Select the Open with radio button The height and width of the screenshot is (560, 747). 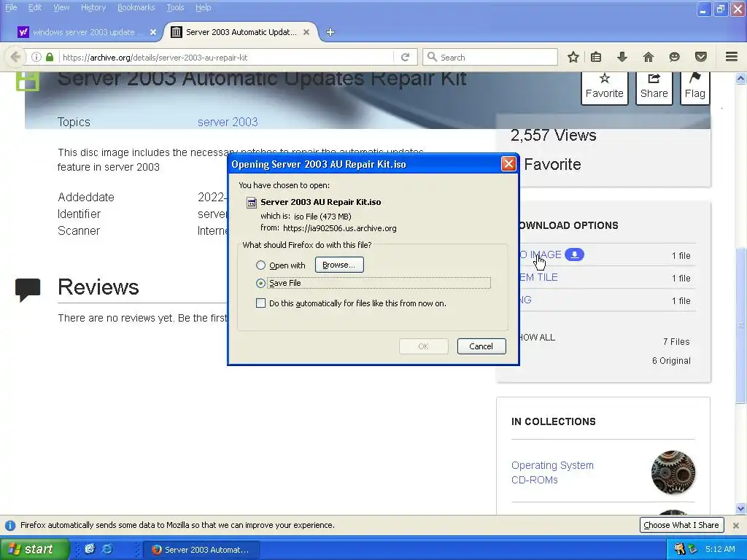(260, 265)
